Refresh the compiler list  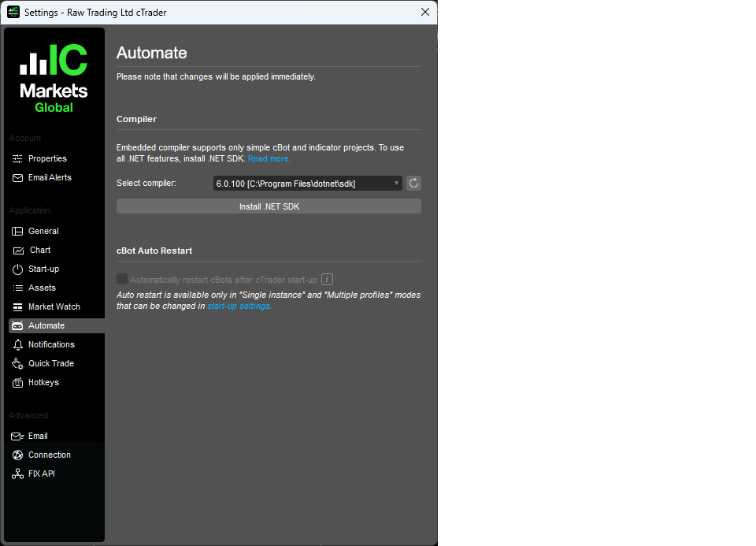pyautogui.click(x=413, y=184)
